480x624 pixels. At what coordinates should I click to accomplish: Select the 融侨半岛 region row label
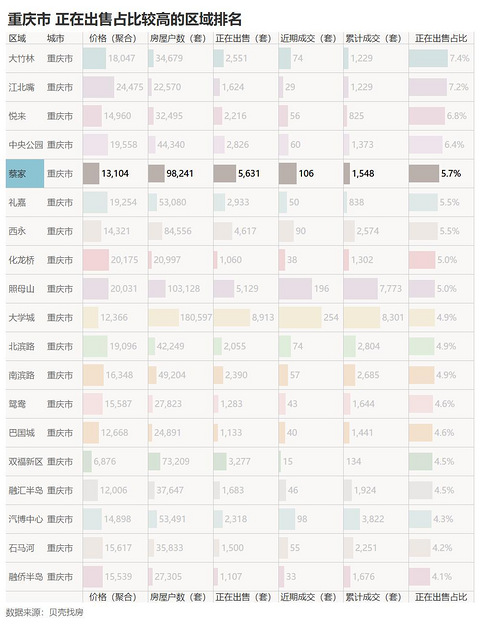click(x=25, y=577)
